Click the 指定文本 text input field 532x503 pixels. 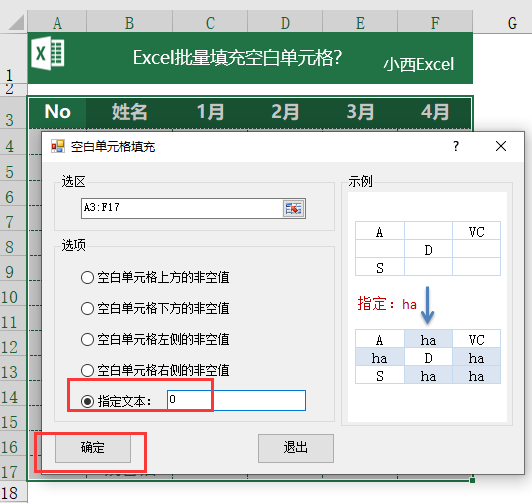[236, 401]
